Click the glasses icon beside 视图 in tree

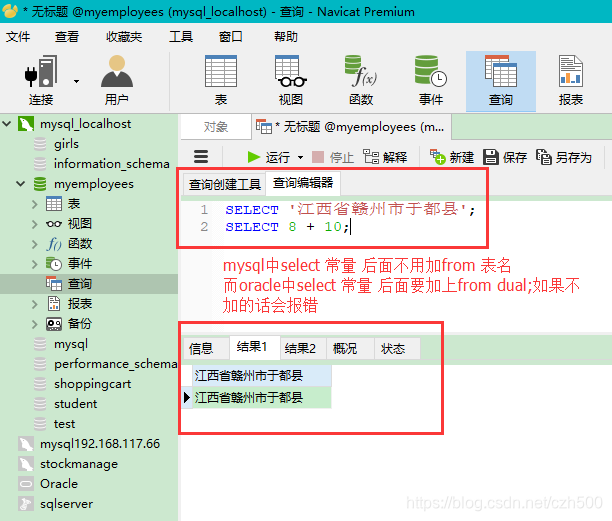(54, 224)
